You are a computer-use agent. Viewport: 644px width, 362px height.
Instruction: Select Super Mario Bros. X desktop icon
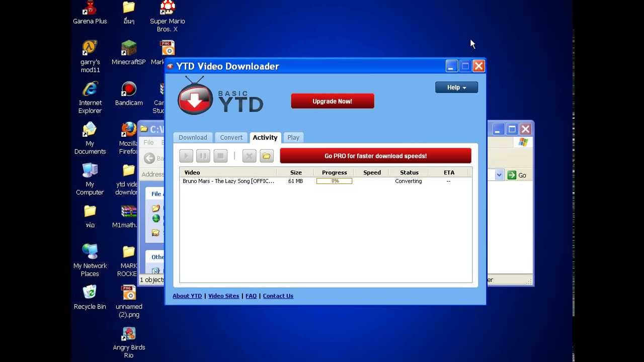[168, 17]
